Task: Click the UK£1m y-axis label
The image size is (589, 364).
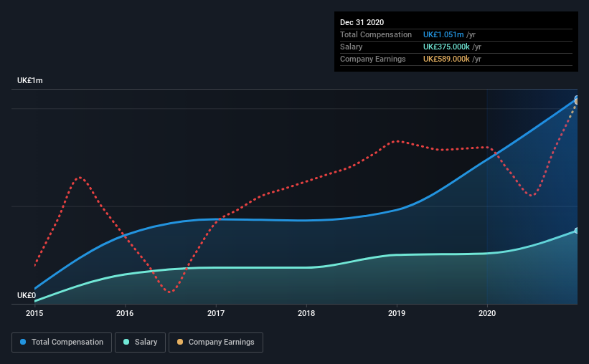Action: [x=30, y=81]
